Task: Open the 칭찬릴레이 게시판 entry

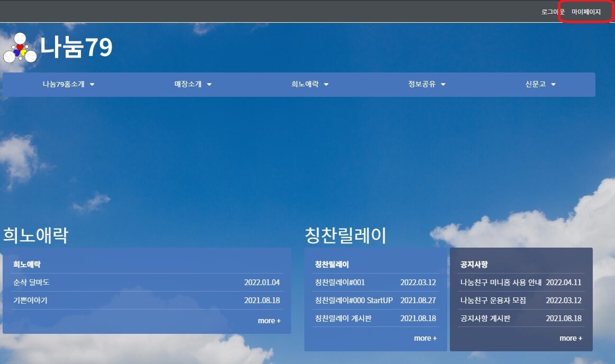Action: click(x=343, y=319)
